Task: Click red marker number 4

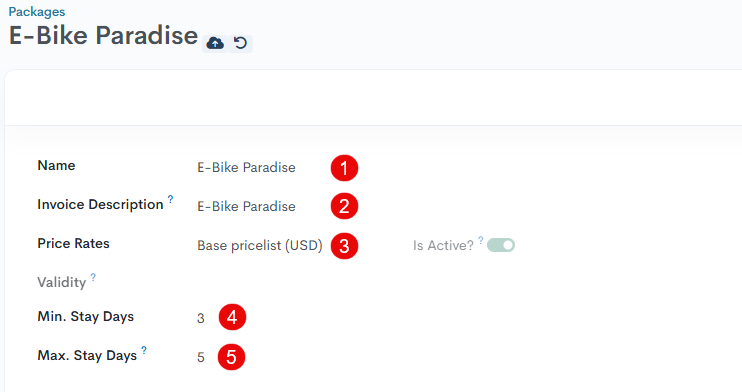Action: click(x=232, y=317)
